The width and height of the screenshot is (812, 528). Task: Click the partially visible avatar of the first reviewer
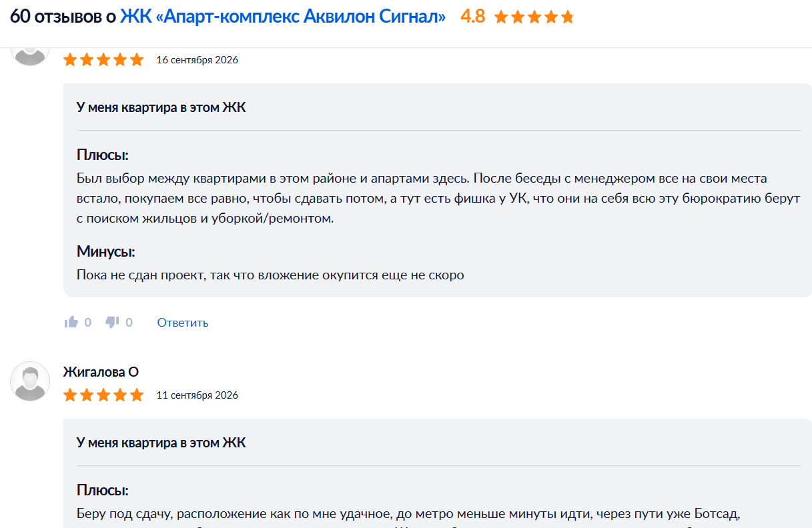[x=30, y=57]
